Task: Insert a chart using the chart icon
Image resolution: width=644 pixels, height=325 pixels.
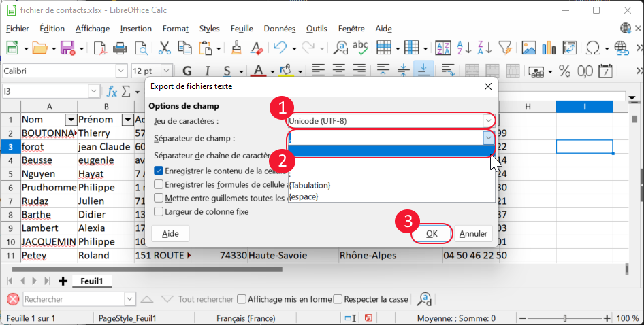Action: tap(549, 48)
